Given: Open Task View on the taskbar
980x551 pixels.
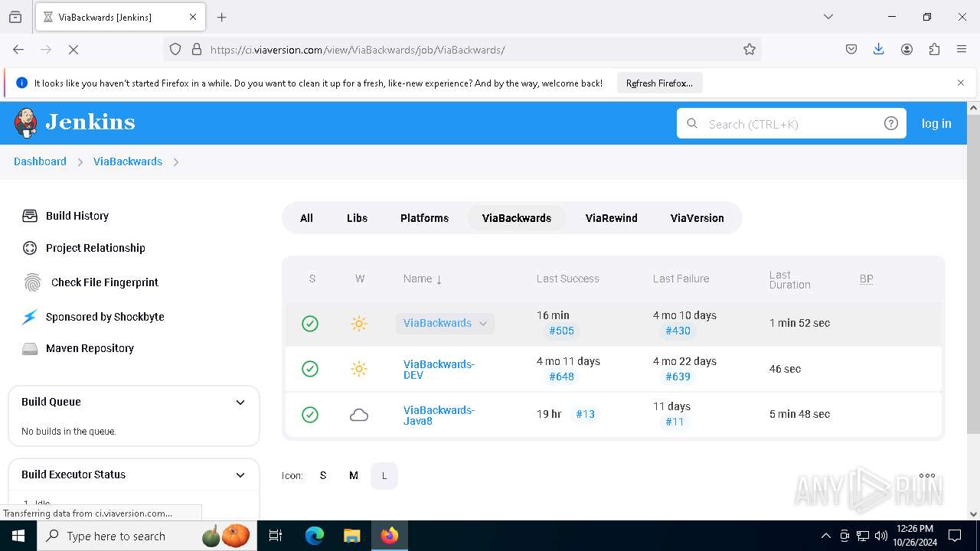Looking at the screenshot, I should click(x=276, y=536).
